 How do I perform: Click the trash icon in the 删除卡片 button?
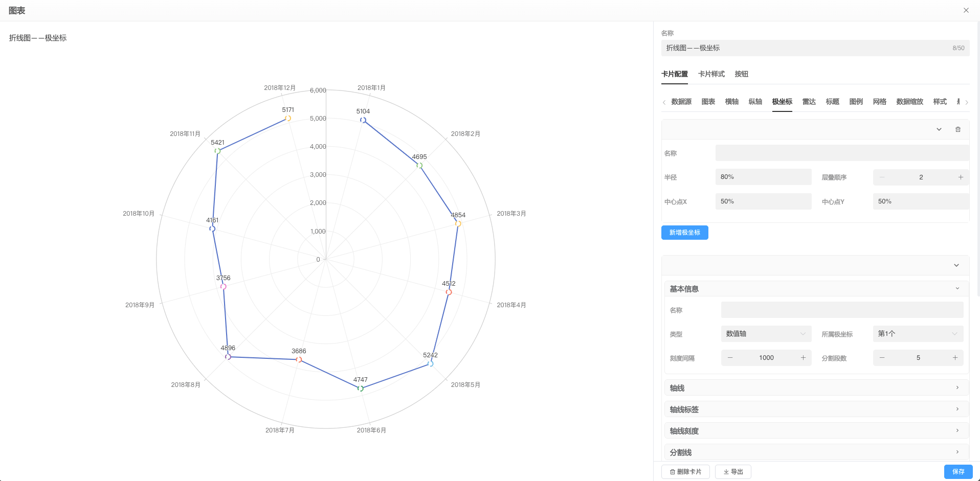tap(672, 471)
